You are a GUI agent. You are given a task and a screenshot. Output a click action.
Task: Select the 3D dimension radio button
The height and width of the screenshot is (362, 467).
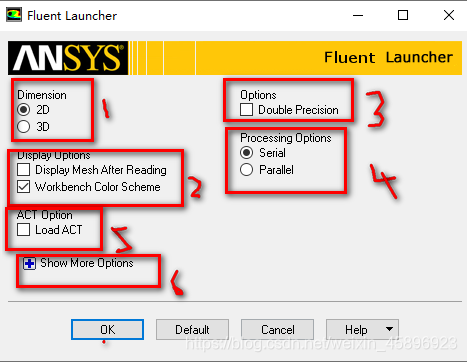[x=24, y=127]
